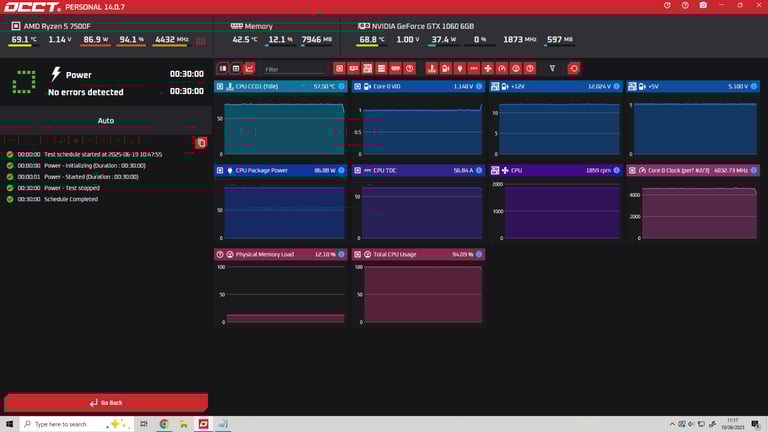Toggle the +5V graph display
Screen dimensions: 768x432
[632, 87]
